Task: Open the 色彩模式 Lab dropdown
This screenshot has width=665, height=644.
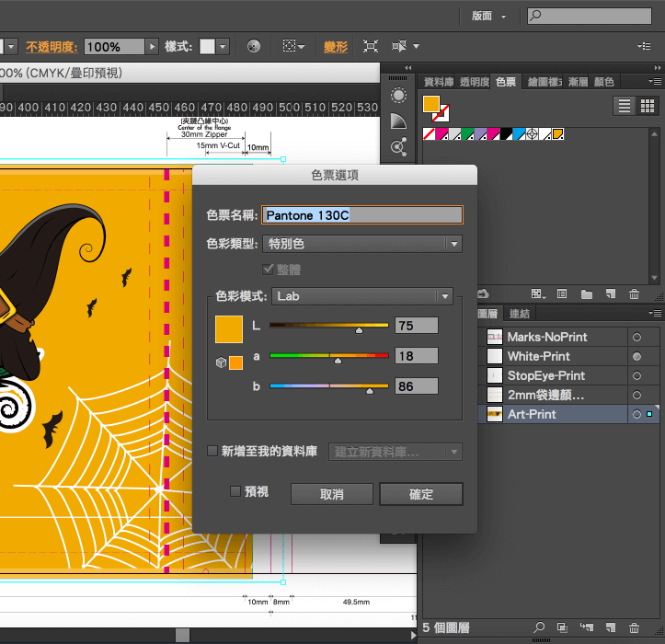Action: [x=361, y=296]
